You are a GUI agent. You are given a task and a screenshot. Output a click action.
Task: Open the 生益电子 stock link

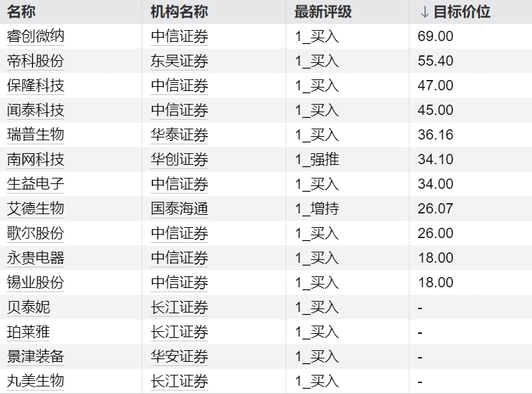[36, 184]
